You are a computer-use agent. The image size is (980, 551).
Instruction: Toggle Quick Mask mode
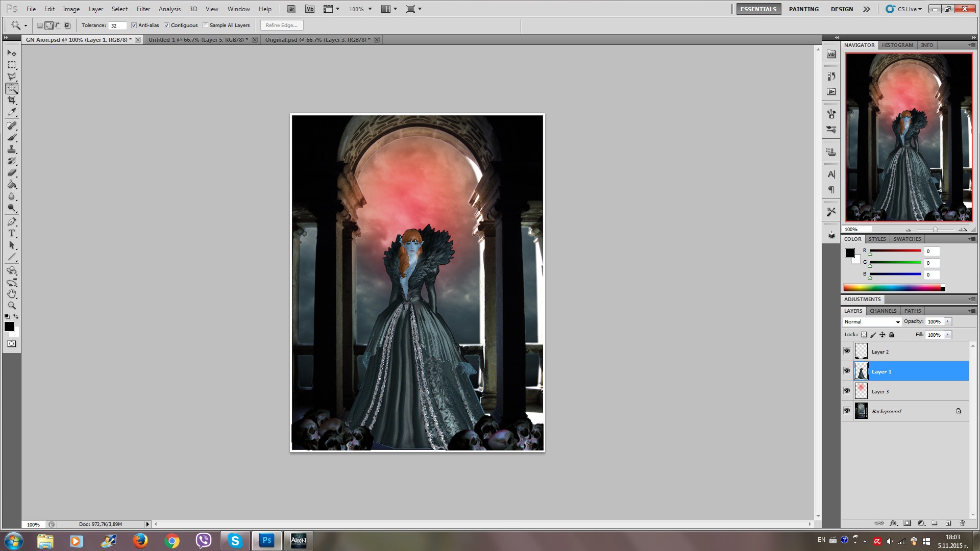tap(11, 344)
